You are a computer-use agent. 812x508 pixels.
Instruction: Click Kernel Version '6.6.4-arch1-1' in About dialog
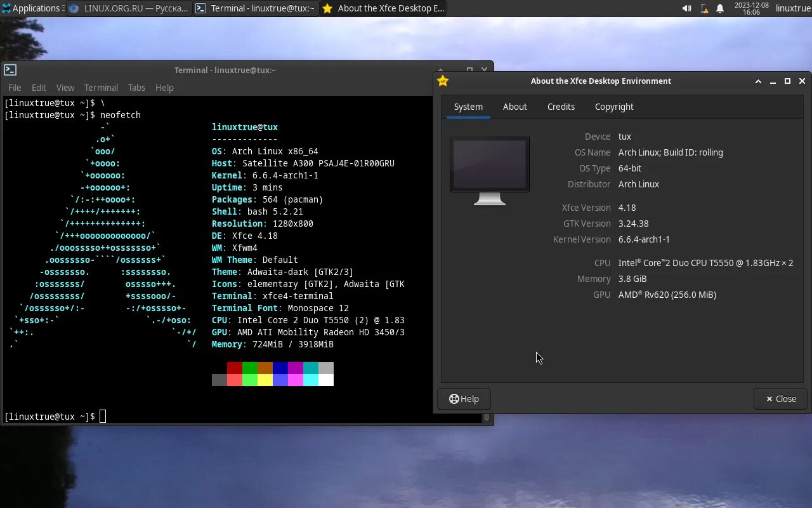point(644,239)
